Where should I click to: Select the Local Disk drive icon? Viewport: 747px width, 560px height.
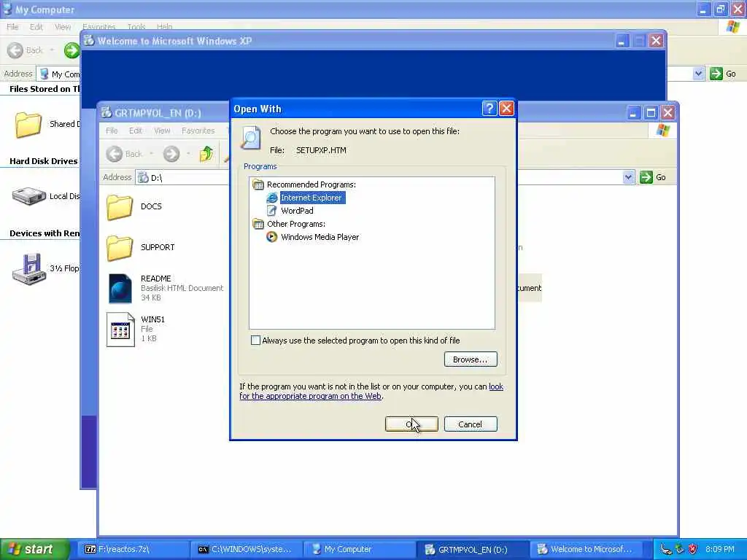tap(28, 196)
